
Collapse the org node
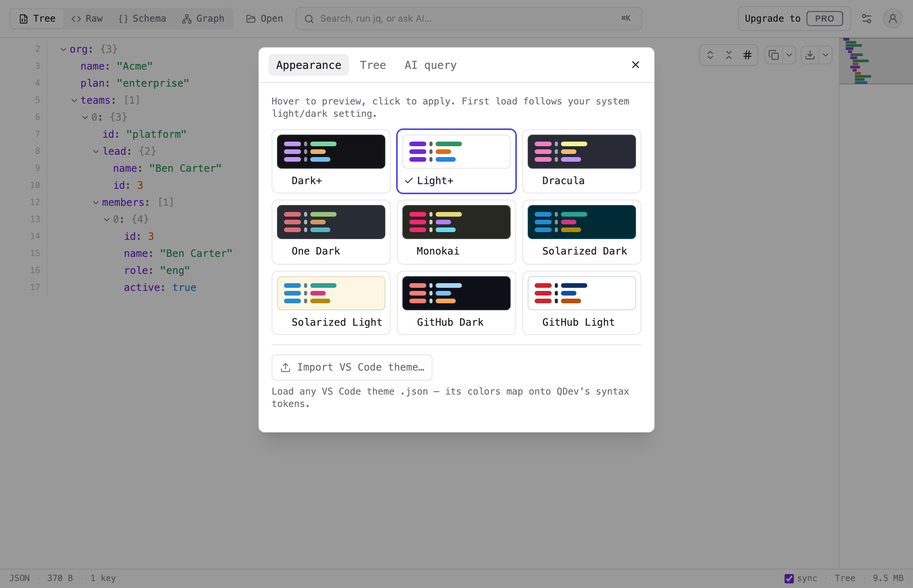pyautogui.click(x=63, y=49)
